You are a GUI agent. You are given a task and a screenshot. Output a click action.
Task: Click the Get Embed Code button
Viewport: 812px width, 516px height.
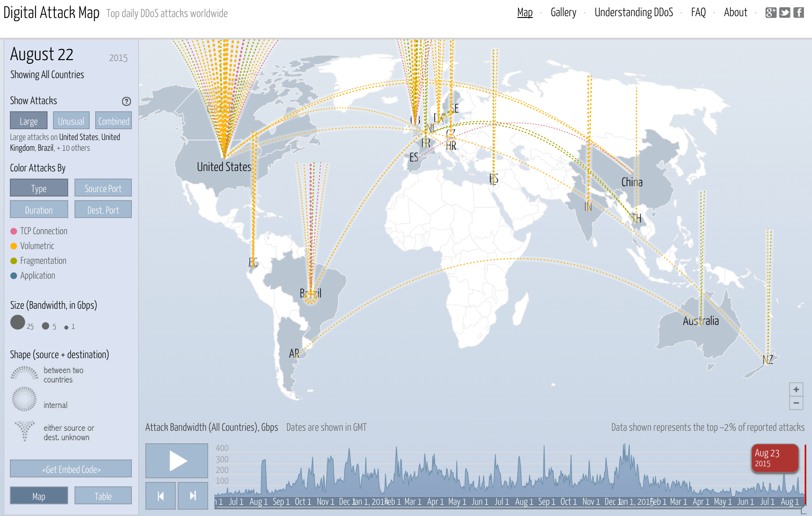point(70,469)
